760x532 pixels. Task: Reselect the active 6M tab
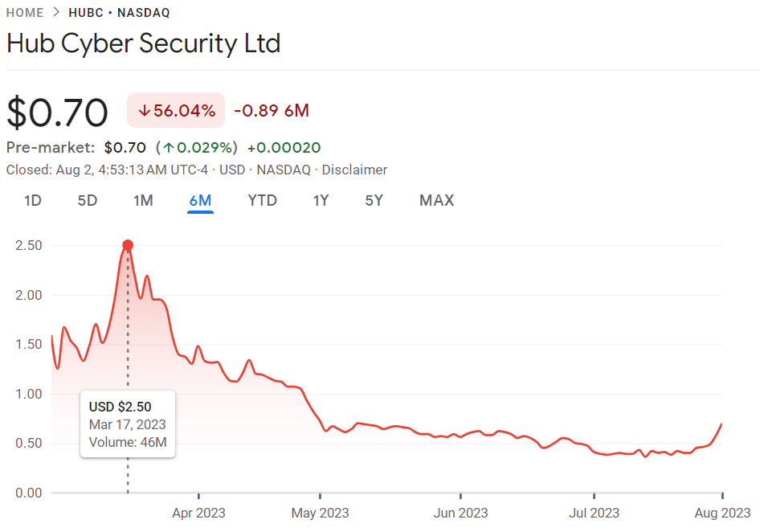(x=200, y=200)
